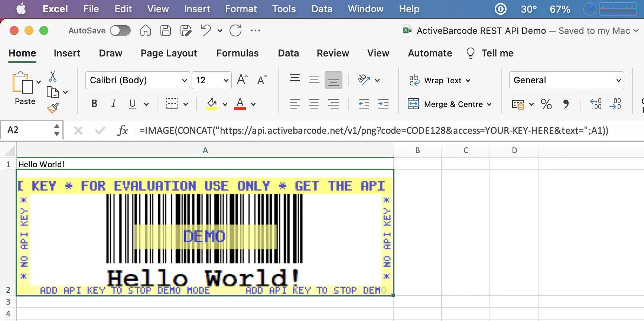Click Wrap Text button
Image resolution: width=644 pixels, height=321 pixels.
coord(440,80)
